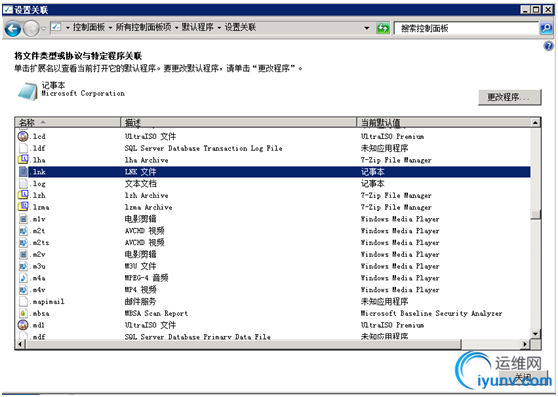Open the 所有控制面板项 breadcrumb segment
The height and width of the screenshot is (397, 558).
point(143,27)
